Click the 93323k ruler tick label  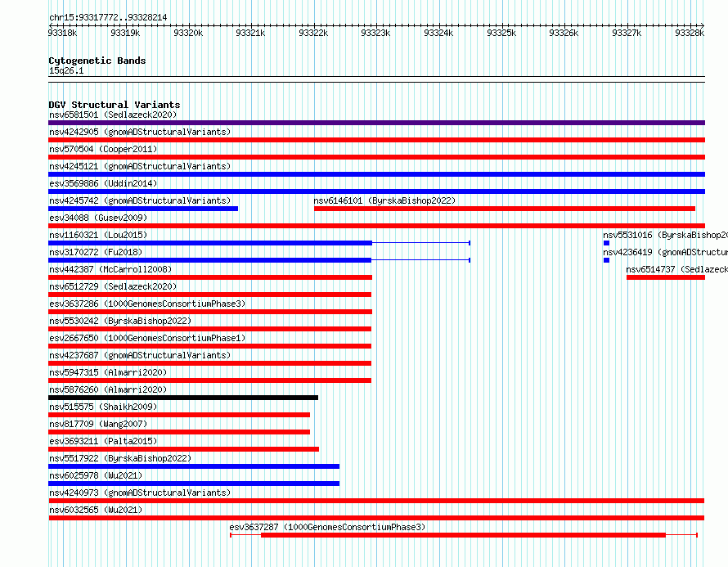(x=375, y=33)
